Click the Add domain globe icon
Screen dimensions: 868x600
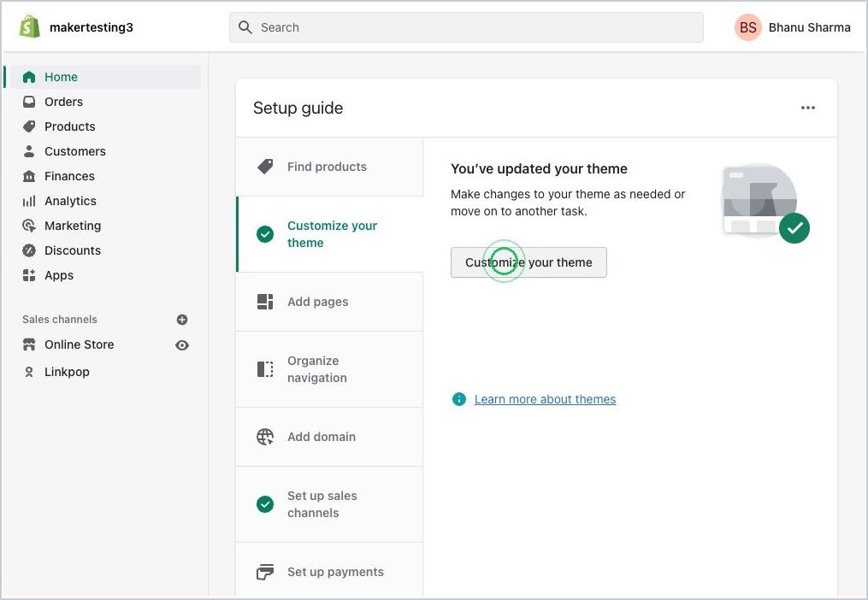pyautogui.click(x=265, y=437)
